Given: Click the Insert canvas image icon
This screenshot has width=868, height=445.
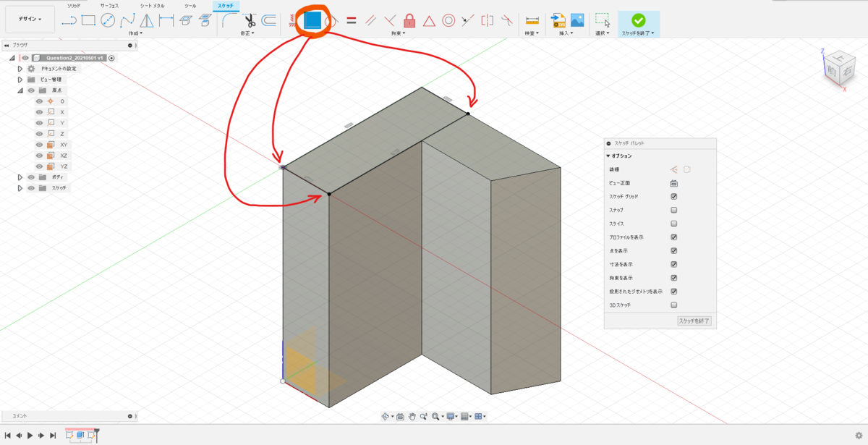Looking at the screenshot, I should click(x=577, y=20).
